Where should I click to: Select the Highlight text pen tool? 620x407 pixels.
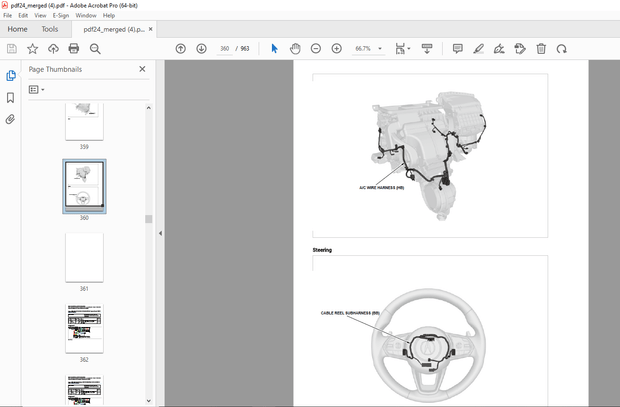click(478, 49)
